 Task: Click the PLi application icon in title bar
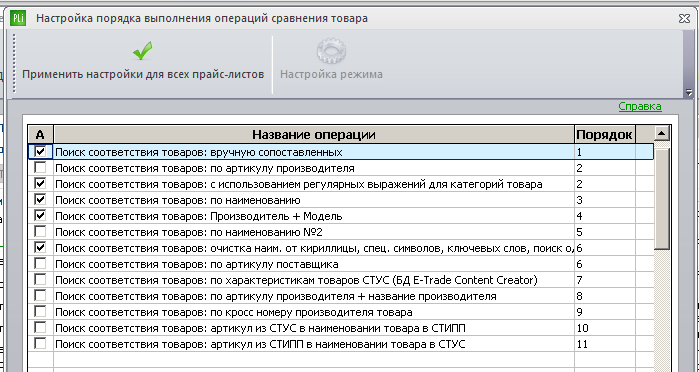18,18
